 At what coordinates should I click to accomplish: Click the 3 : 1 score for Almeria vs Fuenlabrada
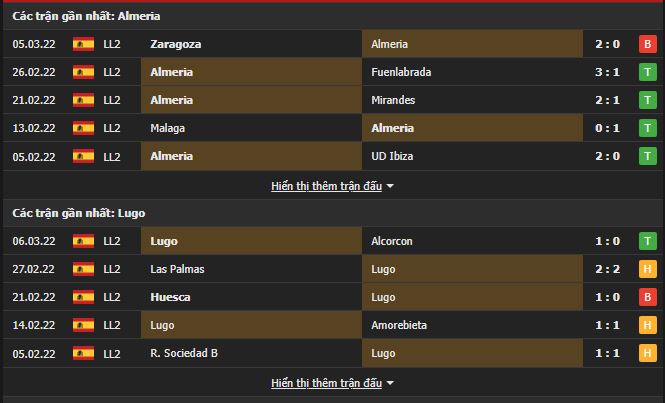(x=609, y=72)
